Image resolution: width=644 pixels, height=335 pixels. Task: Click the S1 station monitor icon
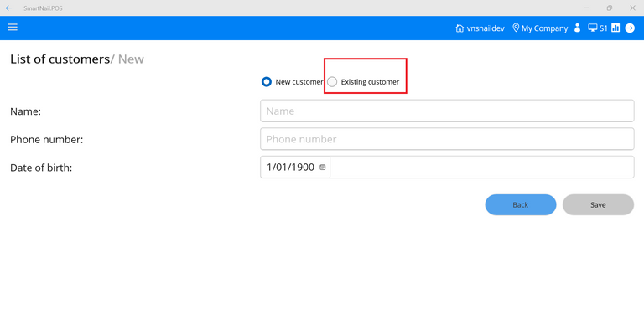[x=592, y=28]
